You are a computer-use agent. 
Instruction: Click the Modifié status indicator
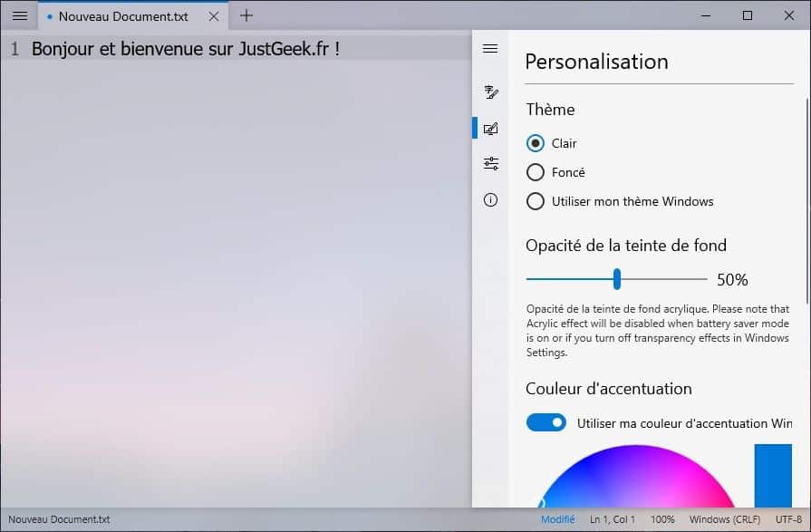tap(557, 519)
